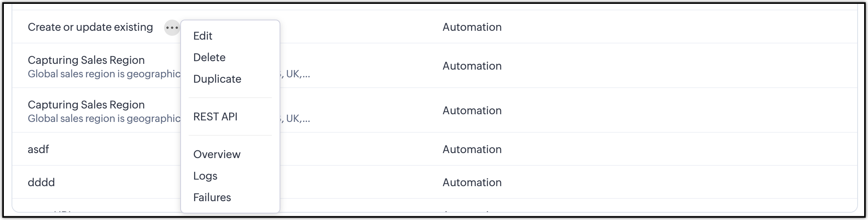This screenshot has width=868, height=220.
Task: Click Automation in the dddd row
Action: (x=472, y=182)
